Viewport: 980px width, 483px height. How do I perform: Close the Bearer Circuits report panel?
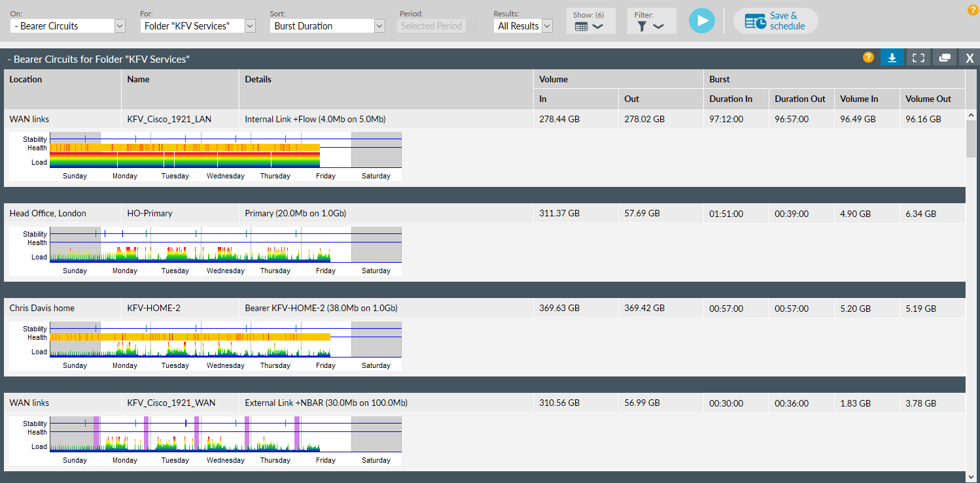click(x=970, y=58)
